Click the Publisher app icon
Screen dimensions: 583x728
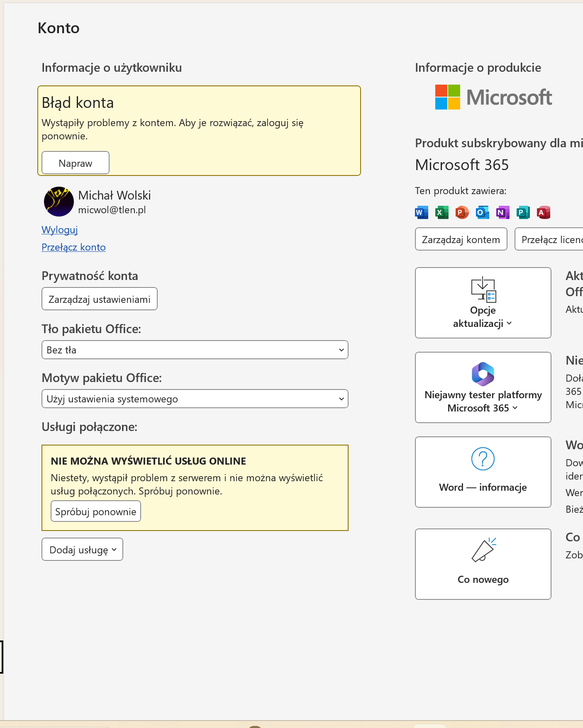click(x=523, y=212)
